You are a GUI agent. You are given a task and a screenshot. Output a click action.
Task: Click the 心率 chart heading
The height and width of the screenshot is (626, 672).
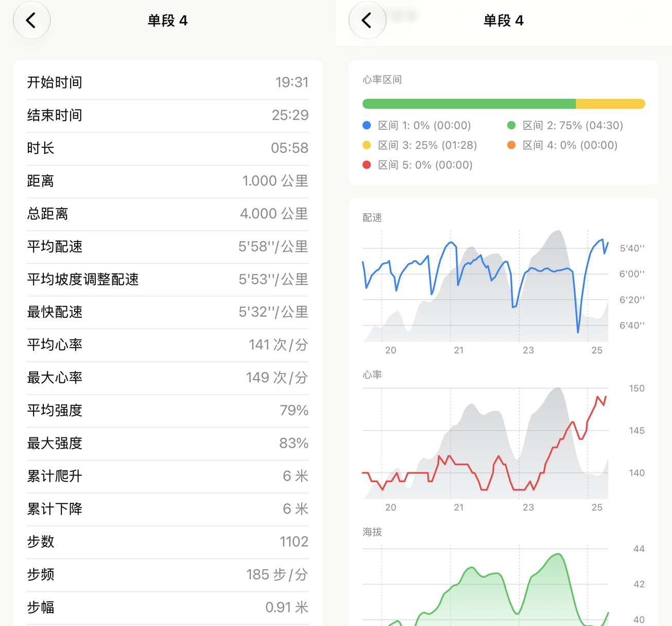pos(372,375)
